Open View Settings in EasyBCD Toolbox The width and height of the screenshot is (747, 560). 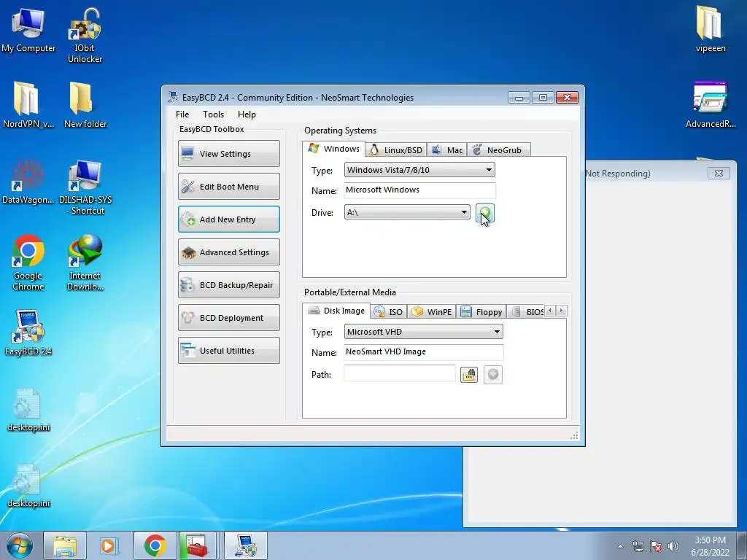point(228,153)
